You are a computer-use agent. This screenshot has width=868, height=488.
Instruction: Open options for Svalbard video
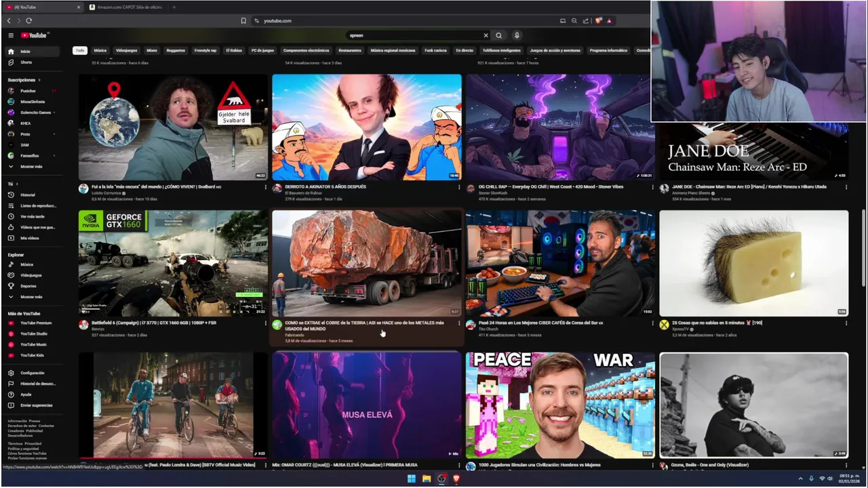tap(265, 187)
